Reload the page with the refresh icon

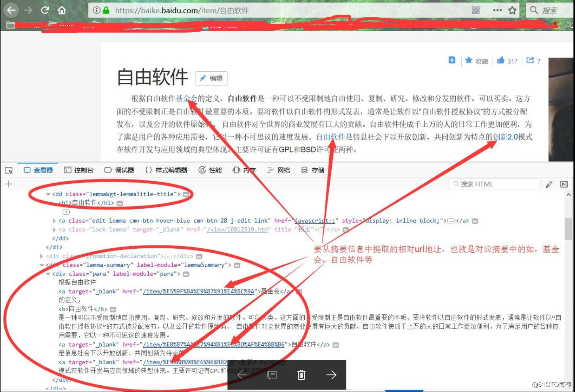click(45, 10)
